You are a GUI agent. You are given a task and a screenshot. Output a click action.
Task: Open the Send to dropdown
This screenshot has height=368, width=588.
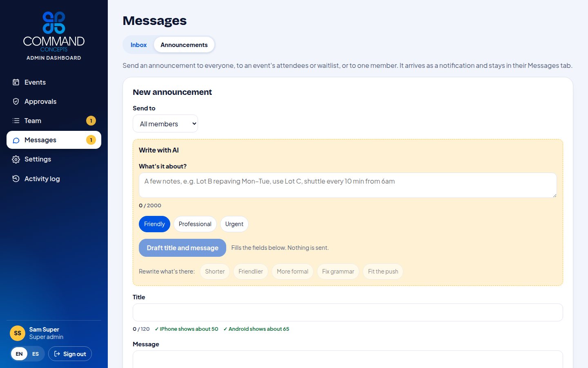click(165, 123)
